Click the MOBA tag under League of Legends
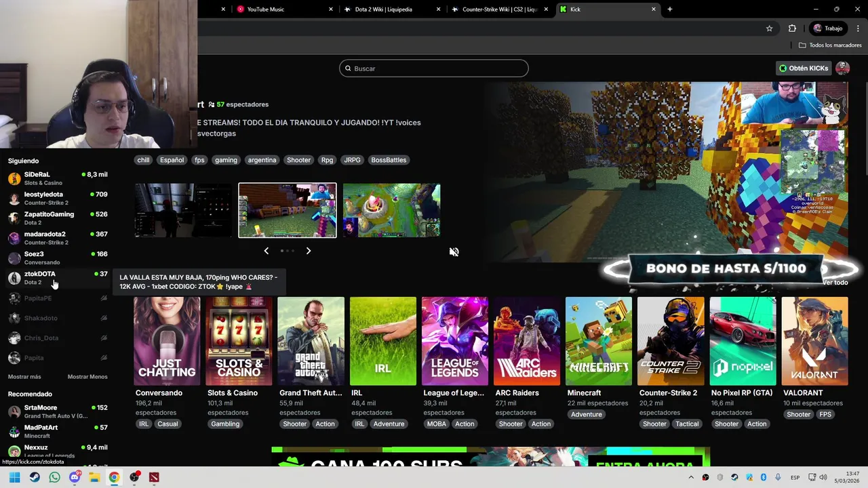Image resolution: width=868 pixels, height=488 pixels. [x=436, y=424]
